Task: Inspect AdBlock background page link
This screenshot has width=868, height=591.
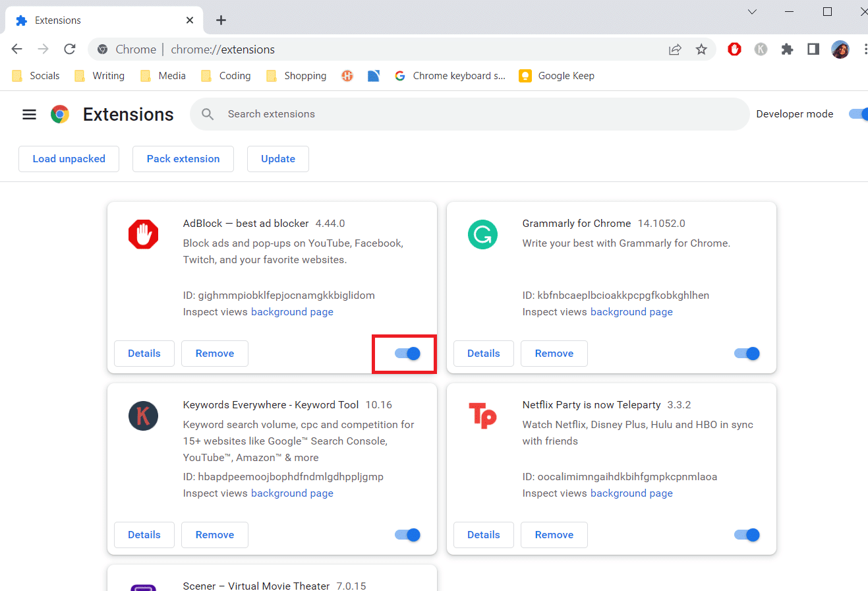Action: [292, 312]
